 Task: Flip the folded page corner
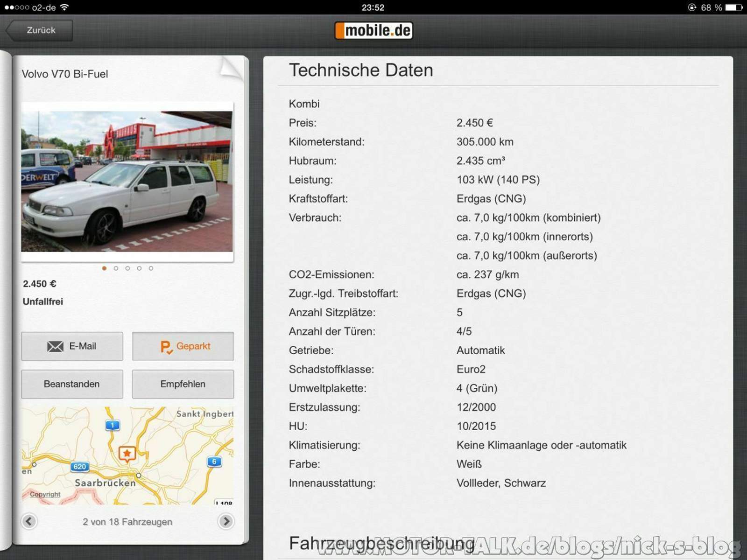tap(231, 68)
